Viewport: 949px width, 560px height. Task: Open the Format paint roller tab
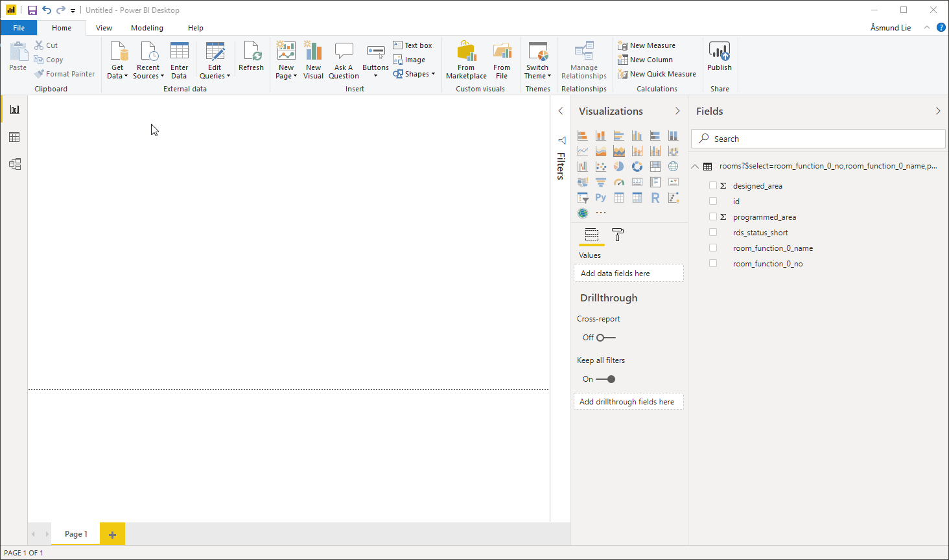tap(618, 235)
